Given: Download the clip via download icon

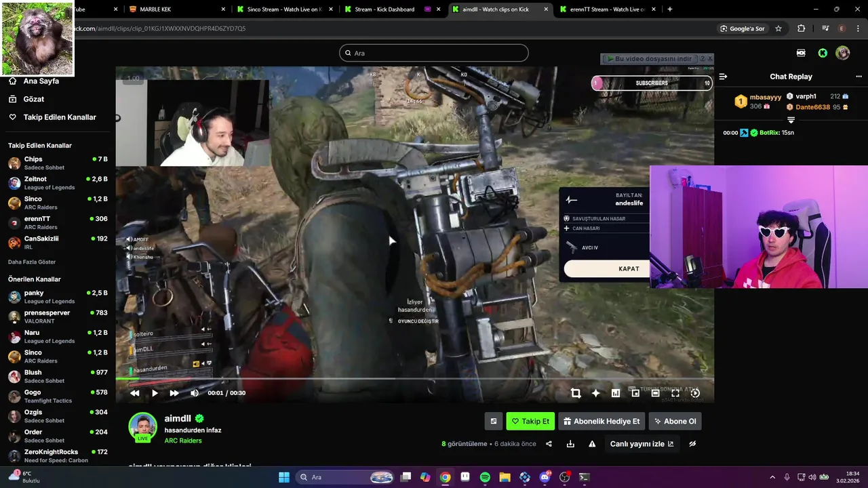Looking at the screenshot, I should point(570,444).
